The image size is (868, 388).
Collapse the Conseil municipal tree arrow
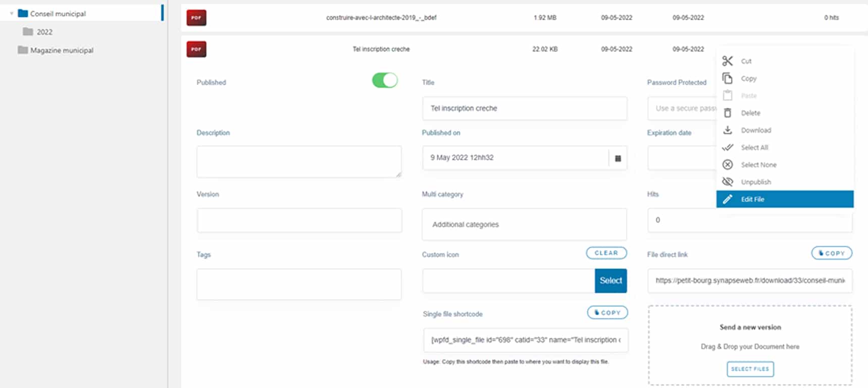tap(12, 14)
